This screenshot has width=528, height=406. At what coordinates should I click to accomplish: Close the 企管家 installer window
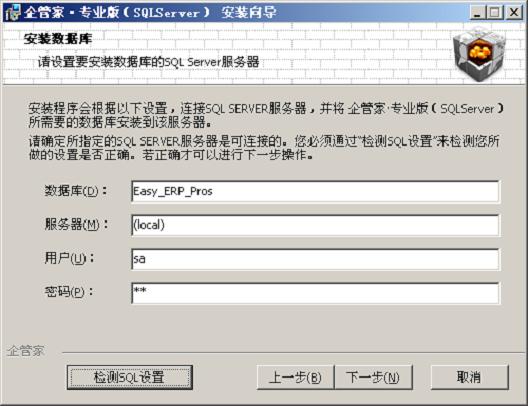[x=514, y=13]
